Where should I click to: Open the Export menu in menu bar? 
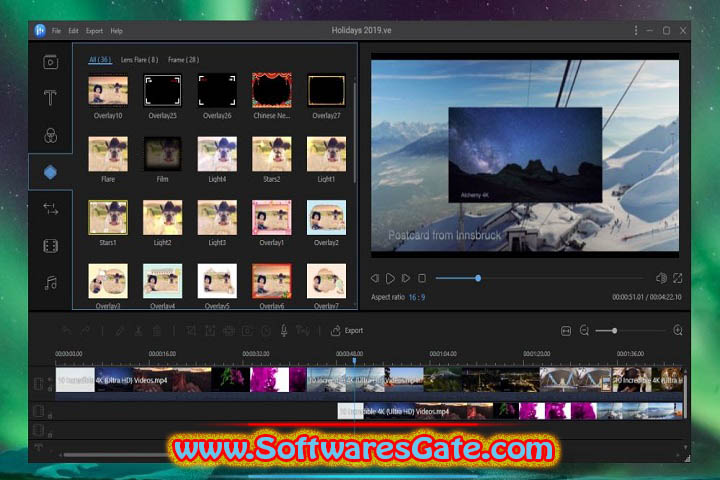pos(94,31)
